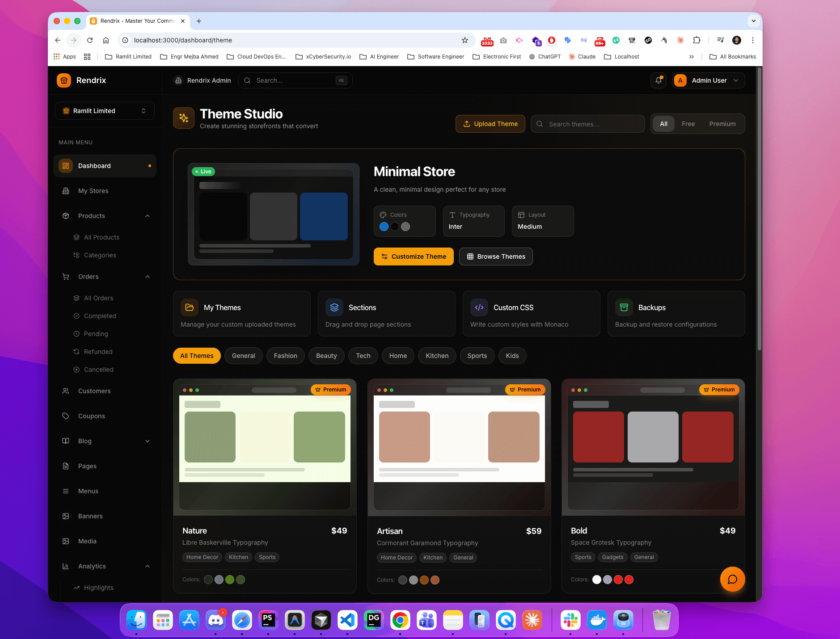Switch to the Kids category tab
840x639 pixels.
(512, 355)
